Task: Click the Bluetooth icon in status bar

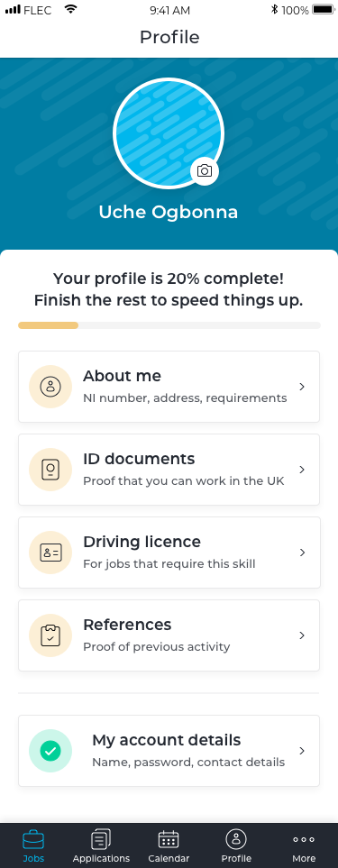Action: pos(274,9)
